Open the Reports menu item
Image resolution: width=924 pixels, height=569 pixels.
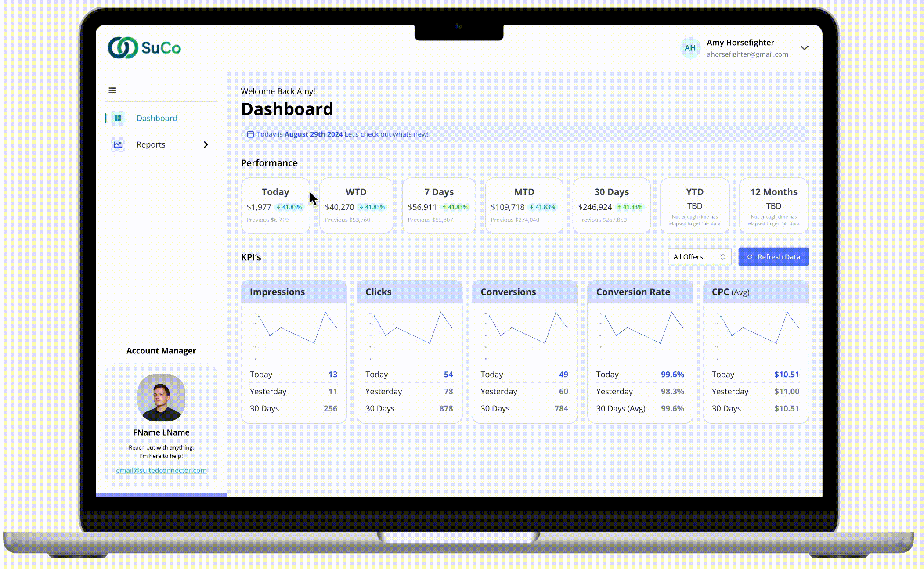161,144
